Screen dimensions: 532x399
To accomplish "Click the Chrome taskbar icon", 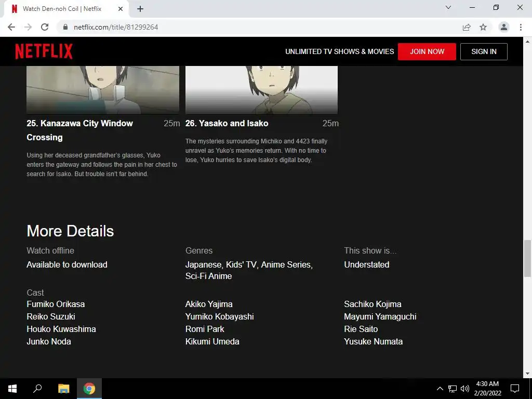I will point(89,389).
